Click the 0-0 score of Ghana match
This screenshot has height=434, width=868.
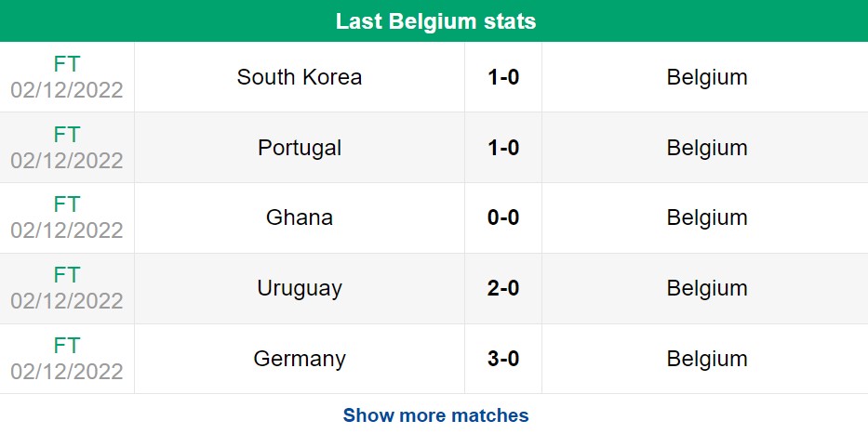click(503, 217)
